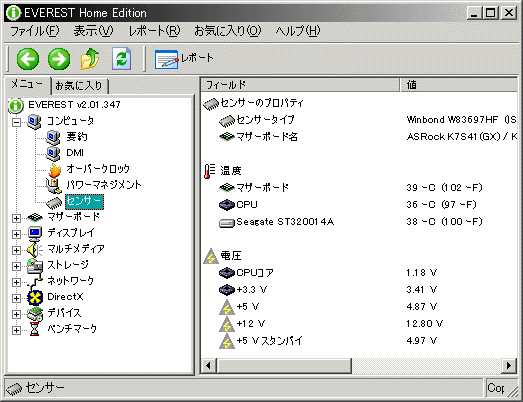The width and height of the screenshot is (523, 402).
Task: Click the horizontal scrollbar right arrow
Action: click(x=509, y=365)
